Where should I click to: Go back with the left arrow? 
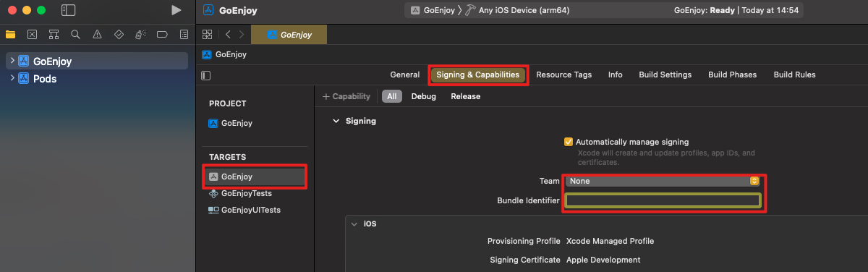228,34
